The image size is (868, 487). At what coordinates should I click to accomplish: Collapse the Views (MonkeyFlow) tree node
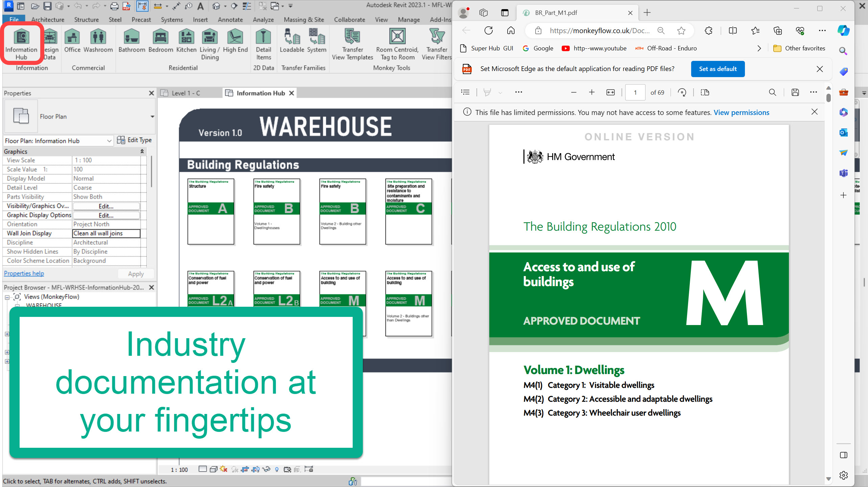[x=7, y=297]
